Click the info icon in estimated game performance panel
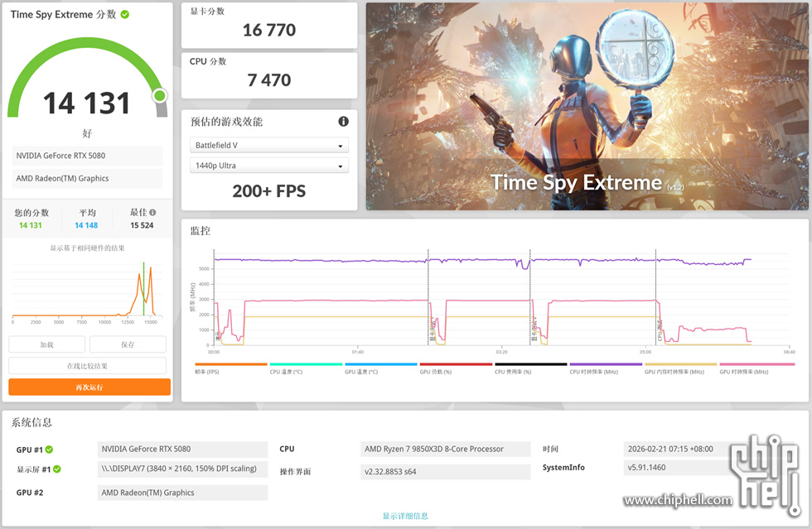 [343, 122]
